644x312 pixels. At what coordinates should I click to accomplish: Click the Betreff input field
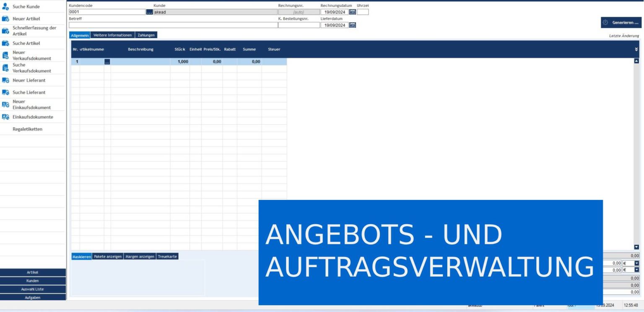173,25
